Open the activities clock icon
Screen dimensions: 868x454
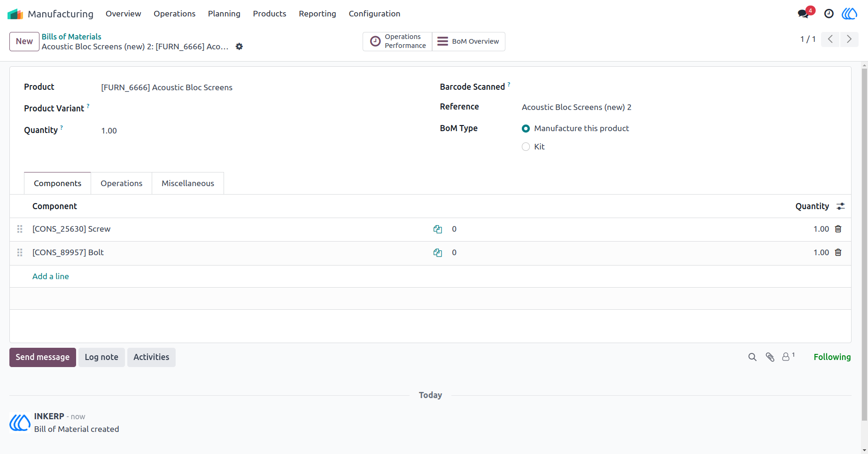(x=829, y=14)
